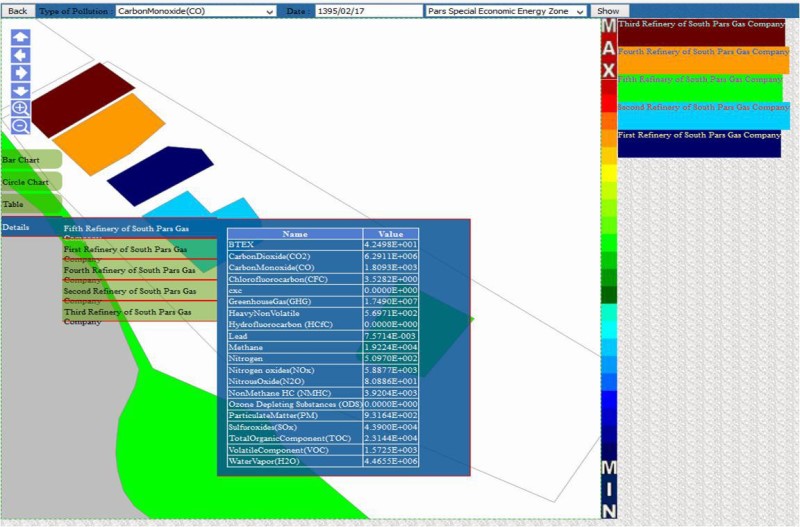Image resolution: width=800 pixels, height=527 pixels.
Task: Click the orange refinery polygon on map
Action: click(x=110, y=134)
